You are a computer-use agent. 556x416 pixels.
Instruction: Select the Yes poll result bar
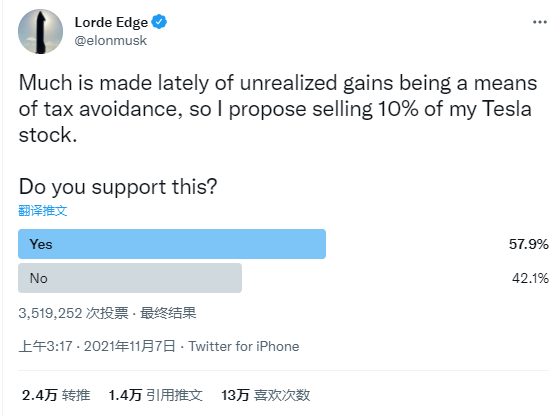click(x=172, y=244)
